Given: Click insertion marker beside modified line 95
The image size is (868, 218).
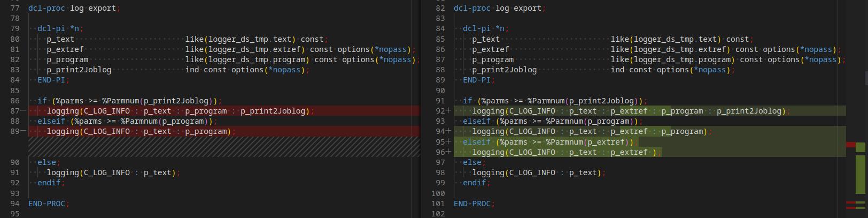Looking at the screenshot, I should pos(448,142).
